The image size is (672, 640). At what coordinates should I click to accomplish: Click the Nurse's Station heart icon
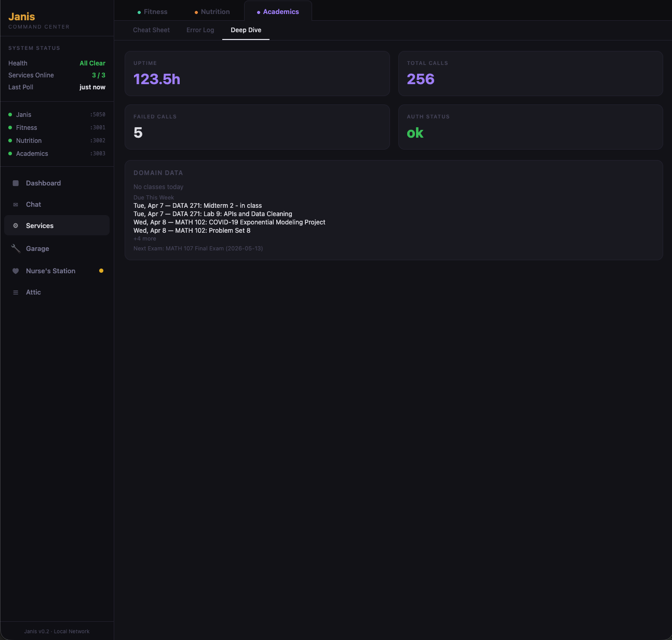coord(16,271)
